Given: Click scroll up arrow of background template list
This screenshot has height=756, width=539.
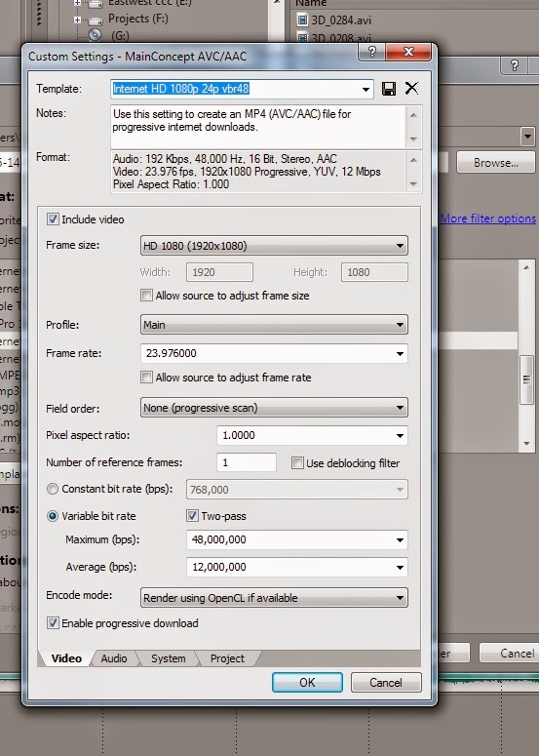Looking at the screenshot, I should click(x=526, y=267).
